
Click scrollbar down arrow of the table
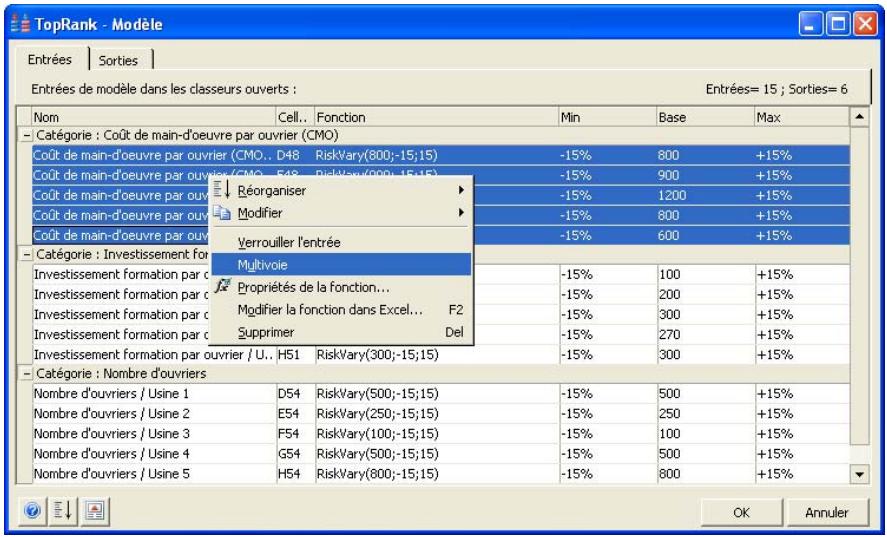[859, 474]
